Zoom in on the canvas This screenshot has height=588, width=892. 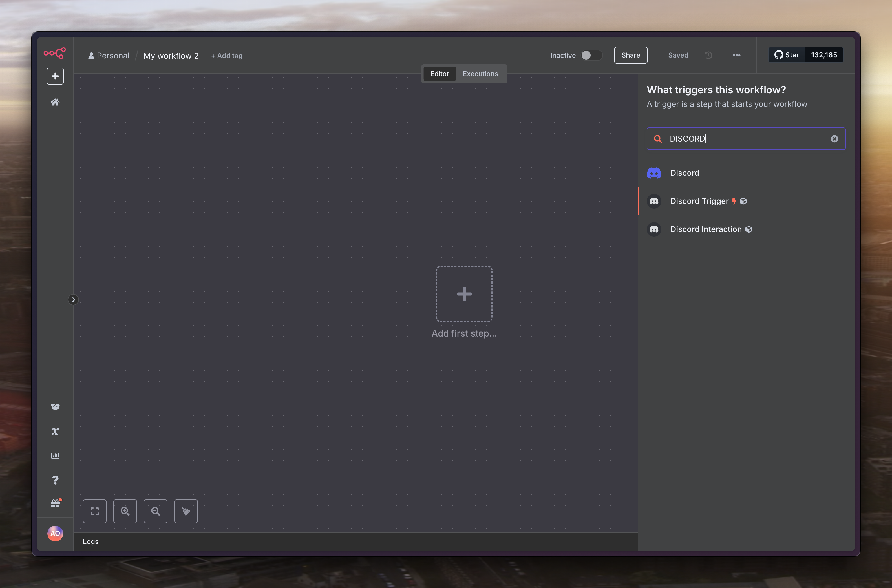125,511
